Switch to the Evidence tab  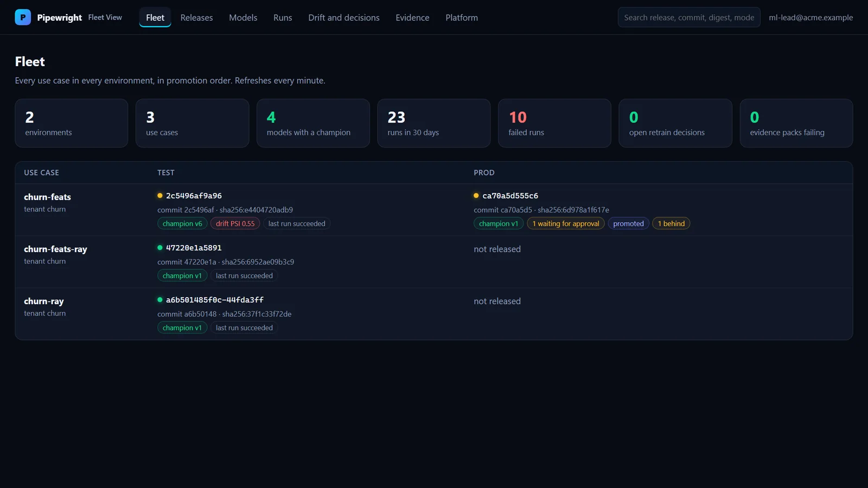pos(412,17)
